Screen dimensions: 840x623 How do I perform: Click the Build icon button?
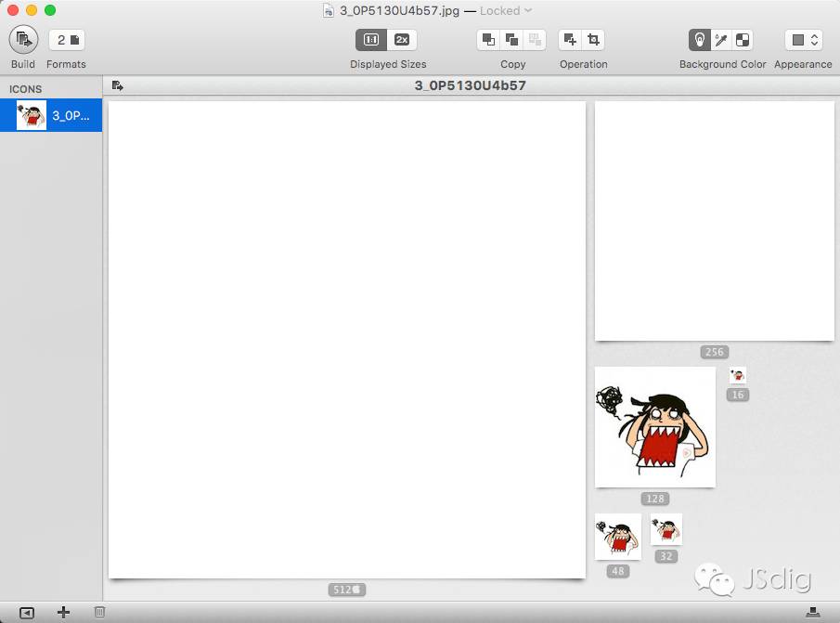pyautogui.click(x=23, y=40)
